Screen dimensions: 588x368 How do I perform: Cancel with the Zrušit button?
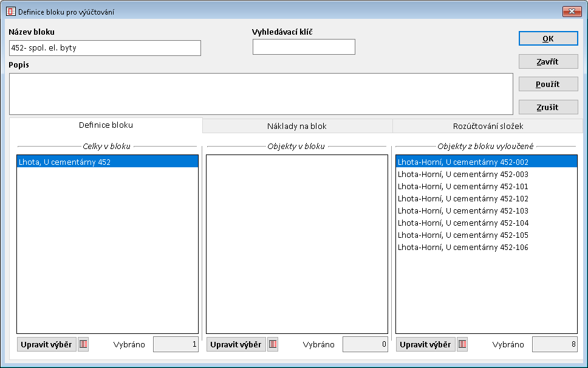pyautogui.click(x=548, y=107)
